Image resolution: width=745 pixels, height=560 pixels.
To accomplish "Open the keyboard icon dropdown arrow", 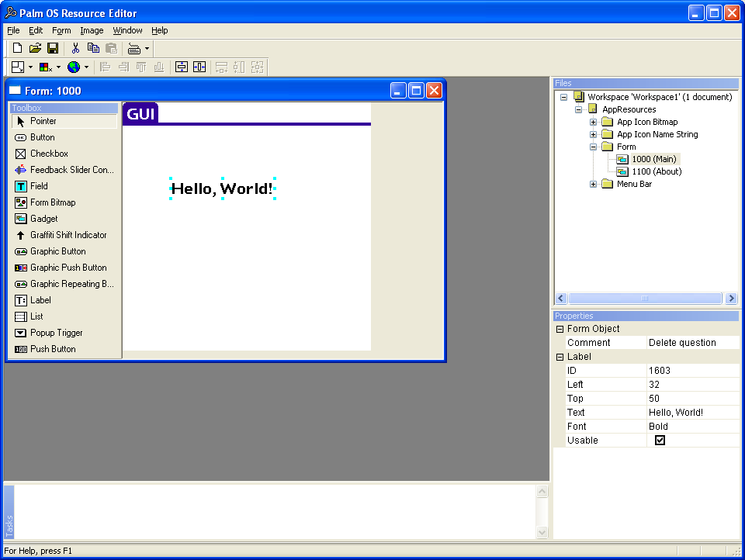I will (147, 48).
